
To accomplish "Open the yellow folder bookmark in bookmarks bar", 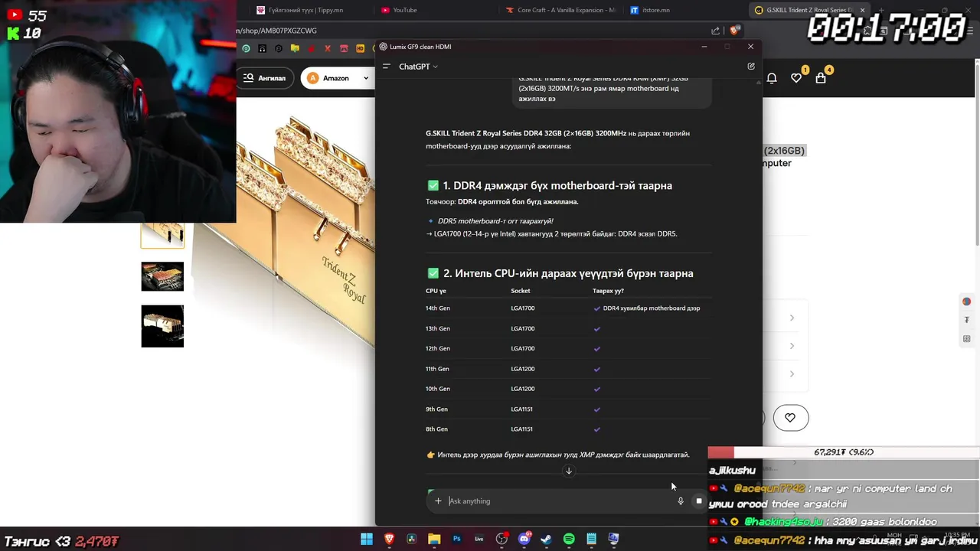I will (x=295, y=49).
